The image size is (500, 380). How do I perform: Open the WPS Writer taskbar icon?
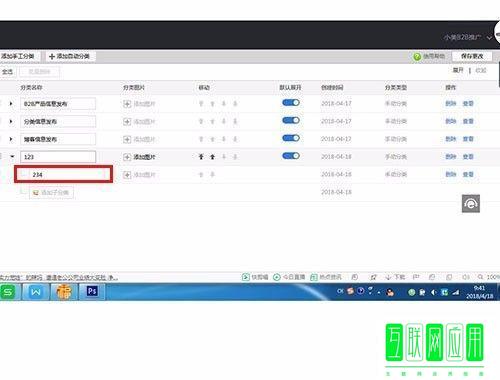point(36,292)
